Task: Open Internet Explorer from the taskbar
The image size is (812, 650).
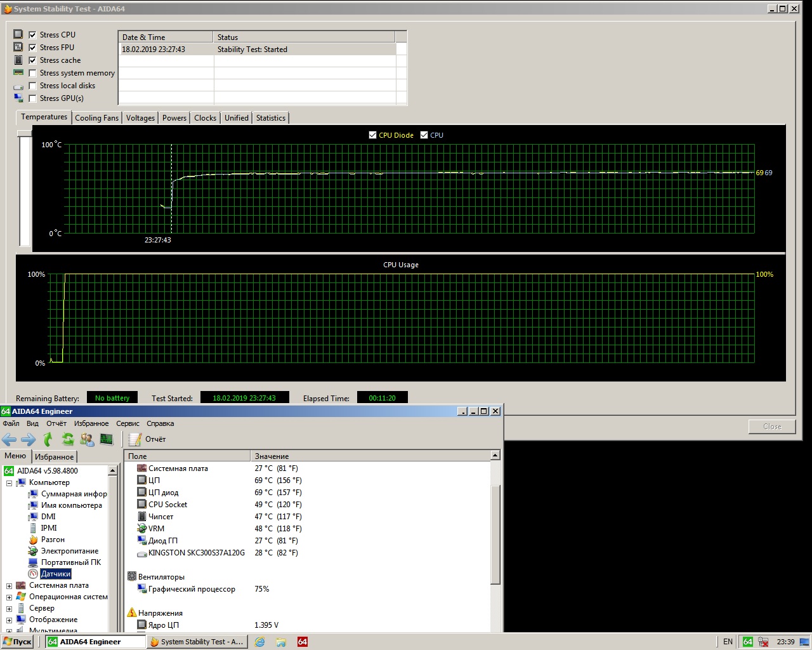Action: pos(259,642)
